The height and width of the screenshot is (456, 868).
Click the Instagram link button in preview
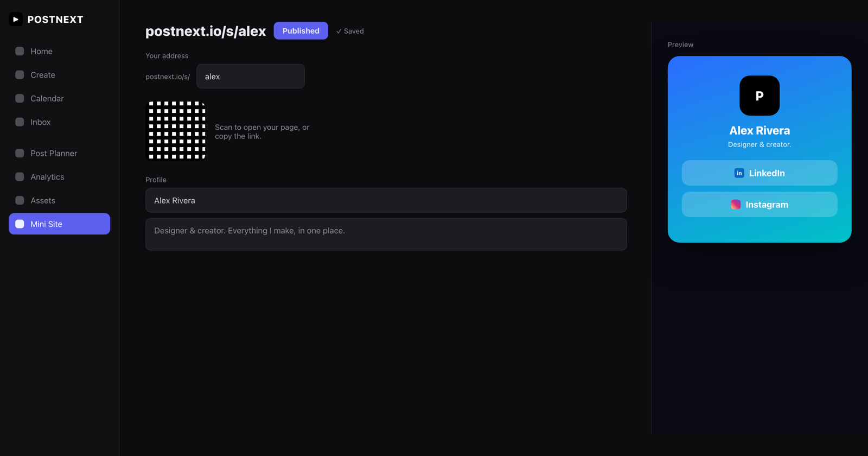(759, 205)
